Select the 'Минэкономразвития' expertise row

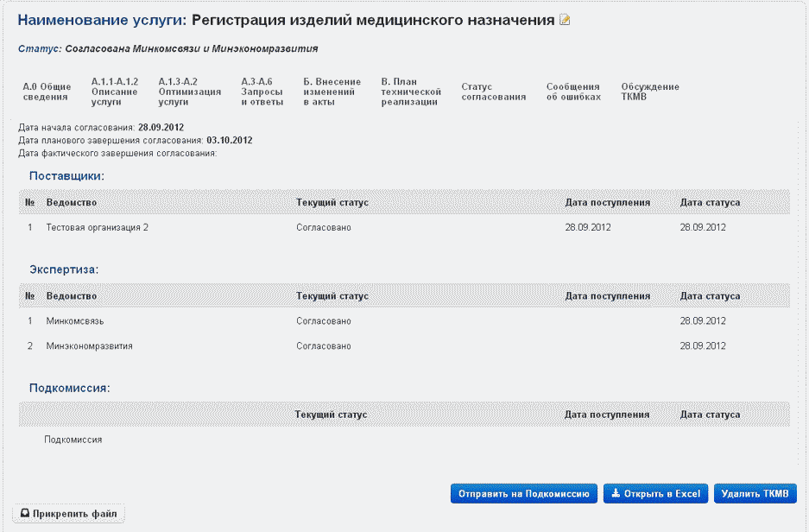click(x=89, y=346)
